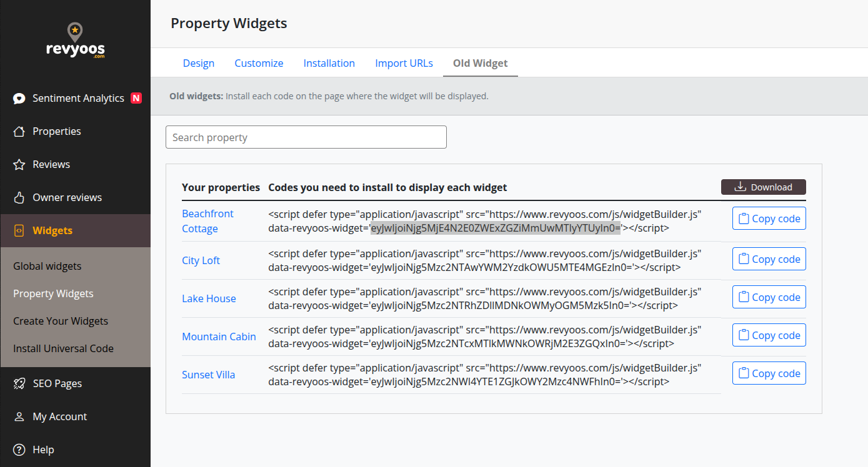Image resolution: width=868 pixels, height=467 pixels.
Task: Go to the Installation tab
Action: 329,63
